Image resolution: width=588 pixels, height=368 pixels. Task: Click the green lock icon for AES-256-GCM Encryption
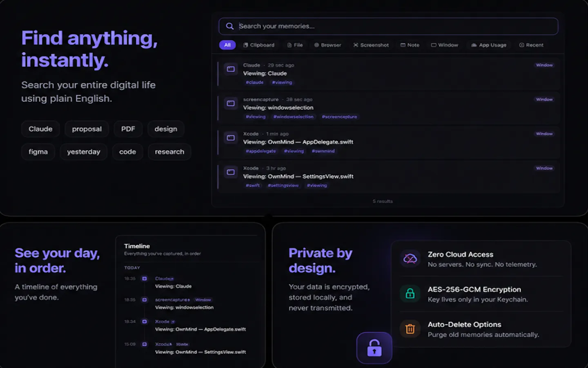(410, 294)
